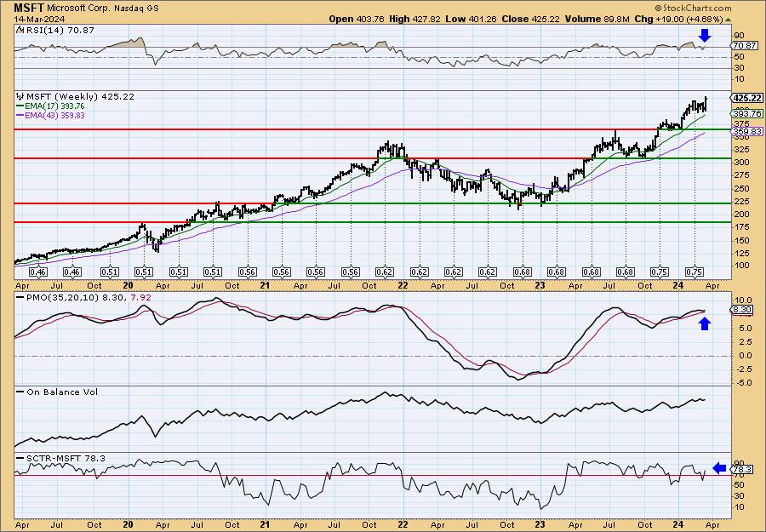Click the price bar icon before MSFT (Weekly)
766x532 pixels.
pos(20,97)
